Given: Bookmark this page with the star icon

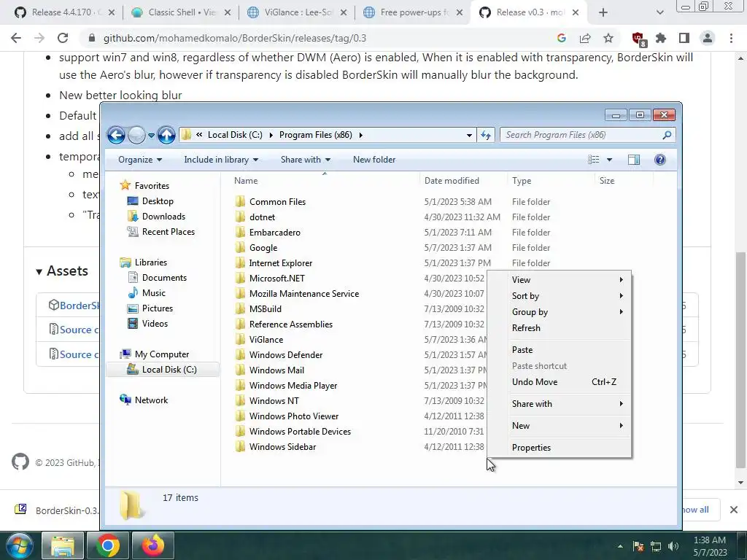Looking at the screenshot, I should (x=608, y=38).
